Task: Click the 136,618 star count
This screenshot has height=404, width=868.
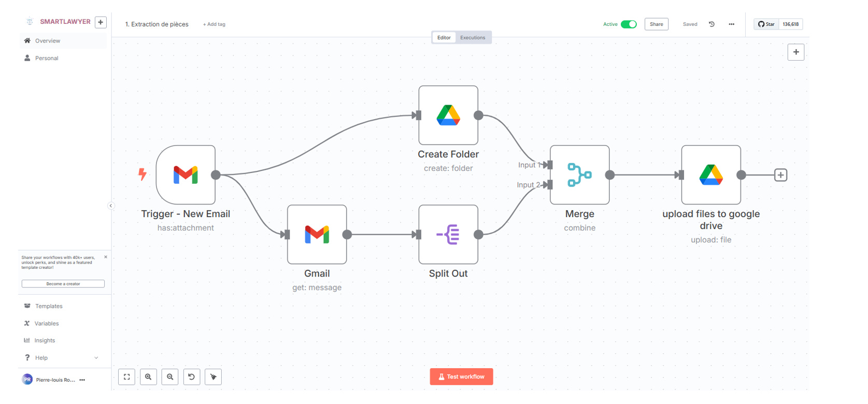Action: point(791,24)
